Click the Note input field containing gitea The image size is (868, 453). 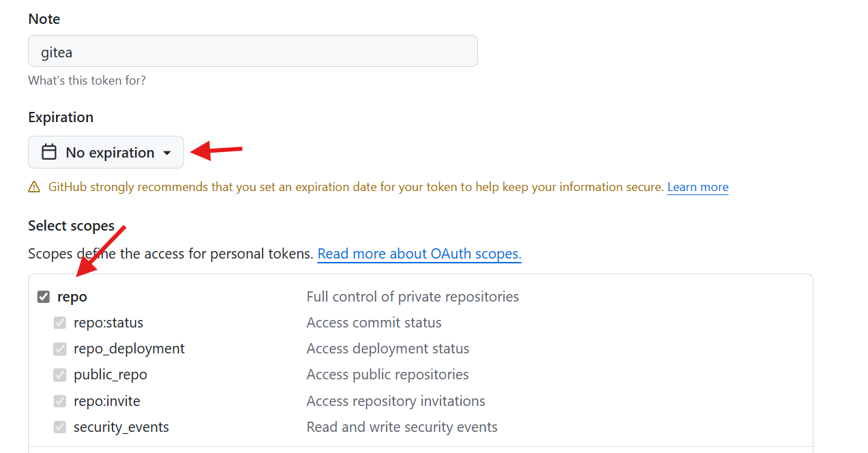click(252, 51)
